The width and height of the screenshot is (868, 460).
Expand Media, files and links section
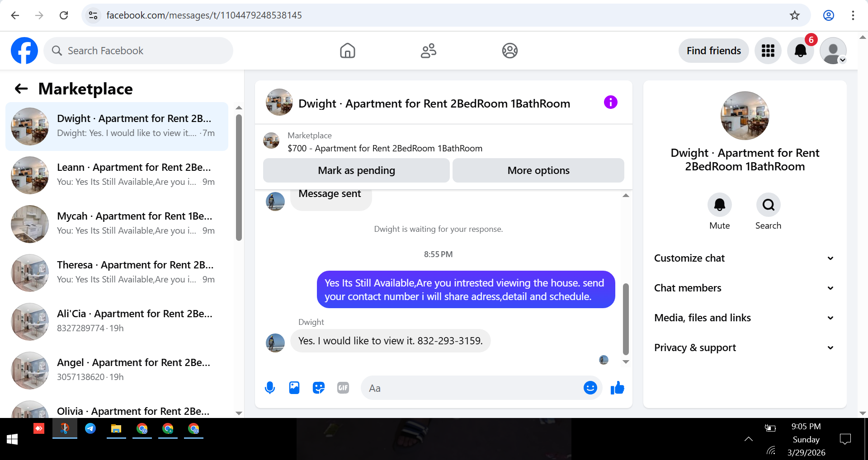coord(745,318)
